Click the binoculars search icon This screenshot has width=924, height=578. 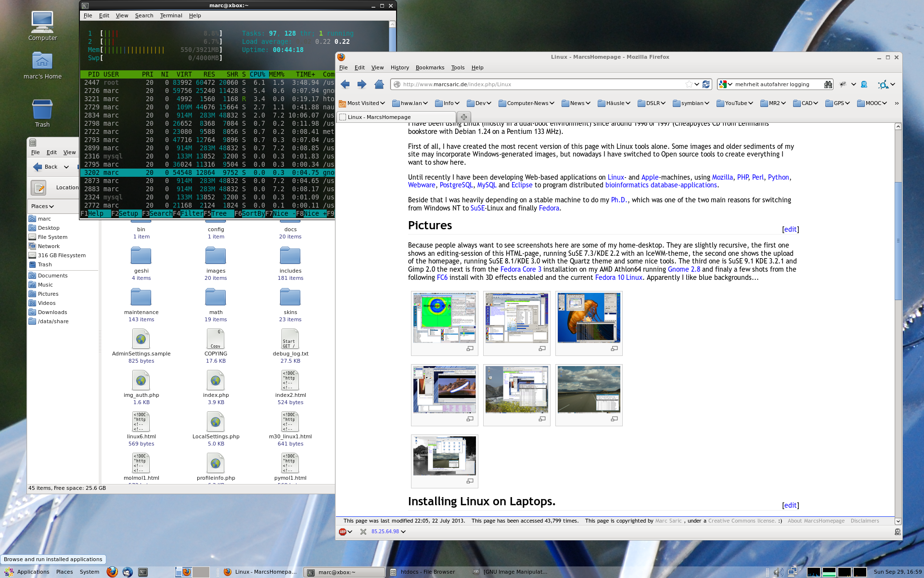point(828,84)
